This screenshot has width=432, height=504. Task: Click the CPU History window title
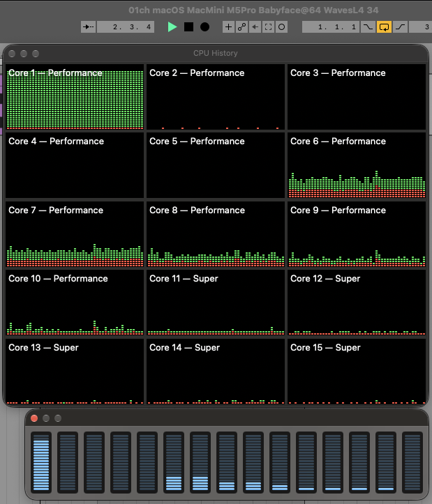point(216,53)
